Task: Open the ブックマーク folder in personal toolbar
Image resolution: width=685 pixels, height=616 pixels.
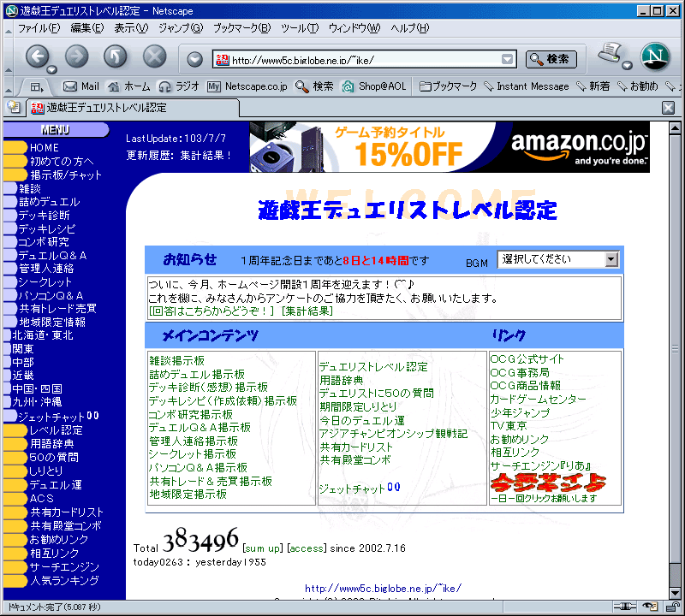Action: click(448, 86)
